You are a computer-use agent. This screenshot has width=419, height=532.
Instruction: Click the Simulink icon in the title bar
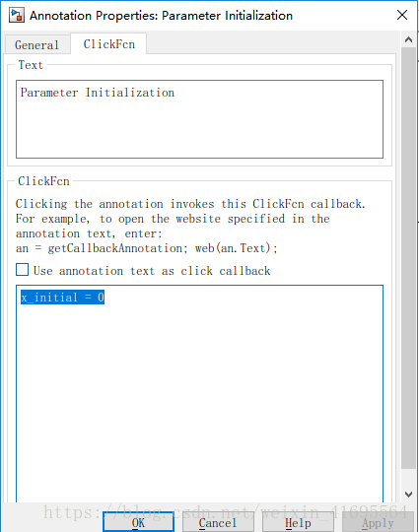(17, 16)
